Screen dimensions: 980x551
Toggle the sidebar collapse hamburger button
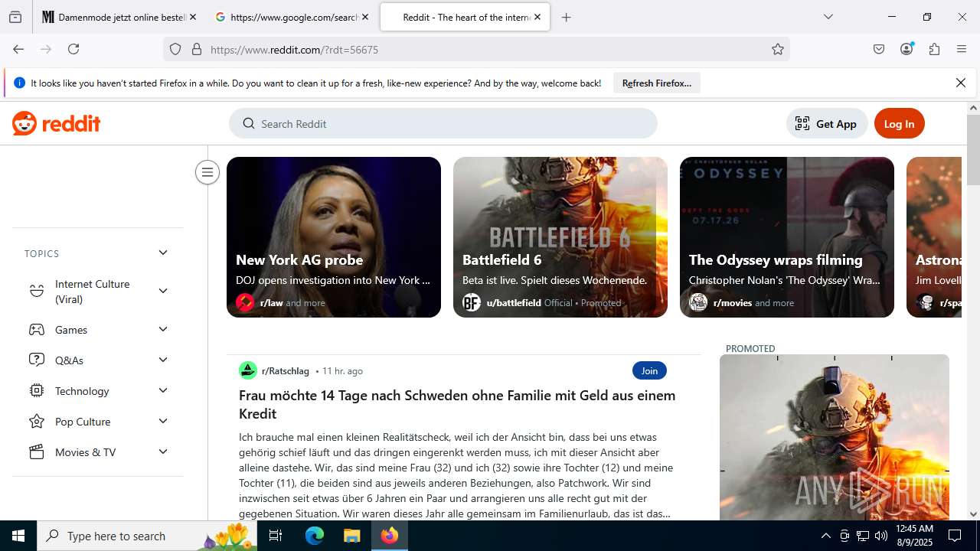pos(207,172)
